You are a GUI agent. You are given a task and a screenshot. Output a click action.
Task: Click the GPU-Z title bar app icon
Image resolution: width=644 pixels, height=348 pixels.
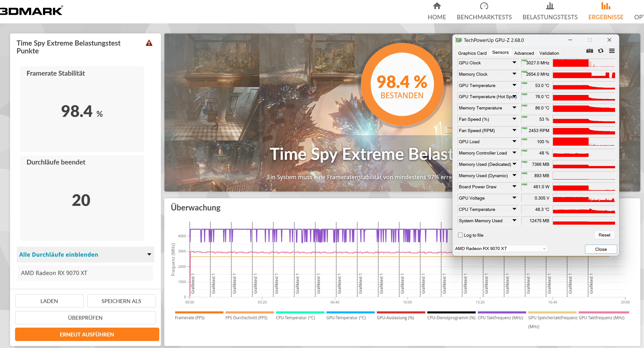click(459, 40)
